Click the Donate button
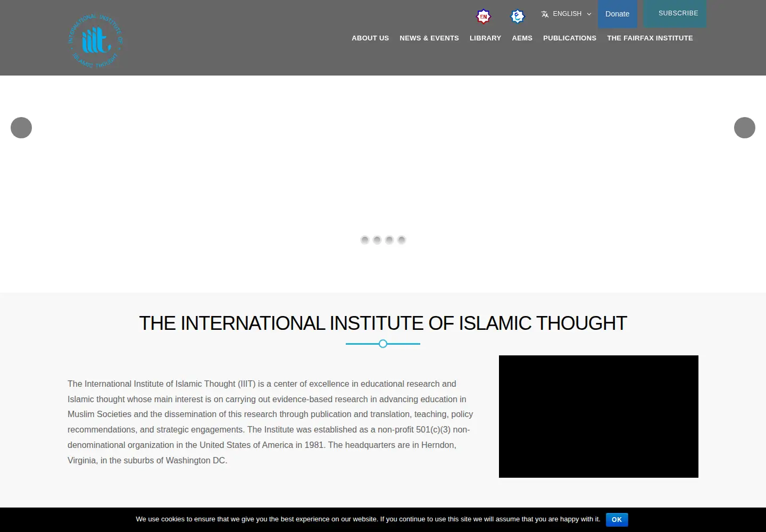This screenshot has height=532, width=766. pos(617,14)
